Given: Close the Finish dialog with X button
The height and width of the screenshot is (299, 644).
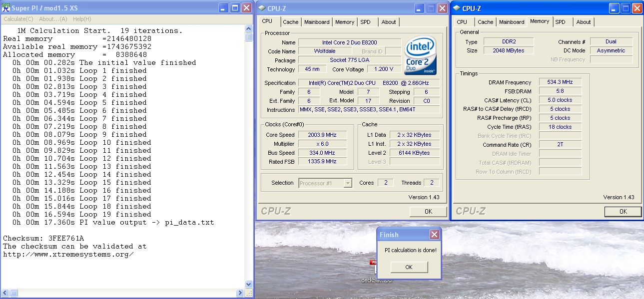Looking at the screenshot, I should (x=434, y=234).
